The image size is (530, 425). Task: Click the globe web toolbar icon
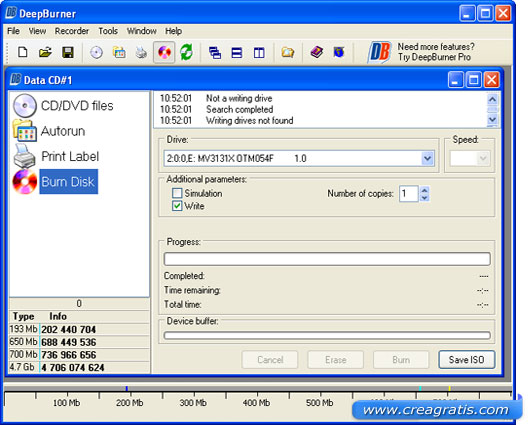[339, 52]
